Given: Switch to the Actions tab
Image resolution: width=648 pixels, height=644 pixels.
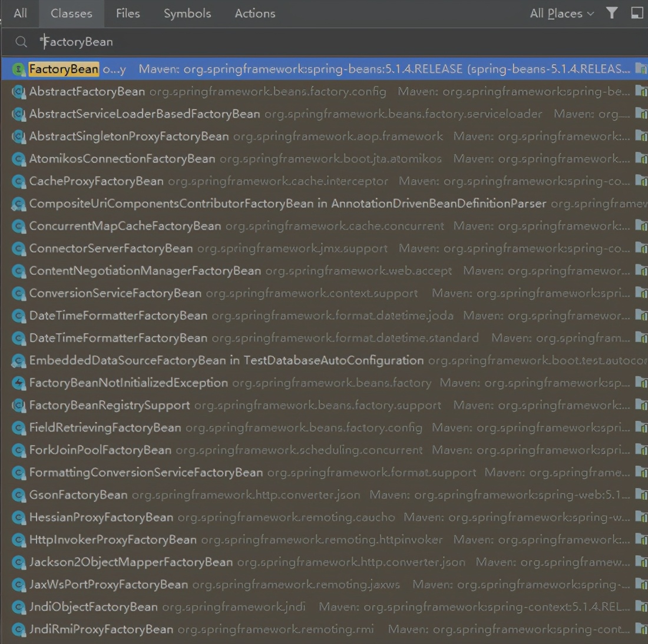Looking at the screenshot, I should [x=255, y=14].
